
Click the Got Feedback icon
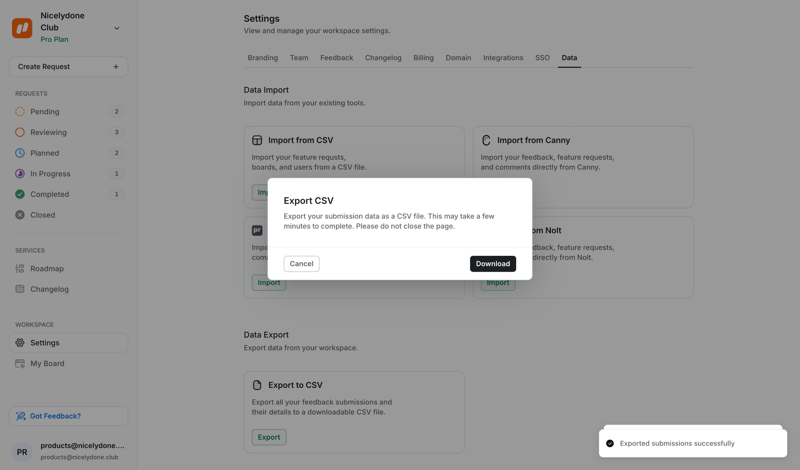(x=20, y=416)
